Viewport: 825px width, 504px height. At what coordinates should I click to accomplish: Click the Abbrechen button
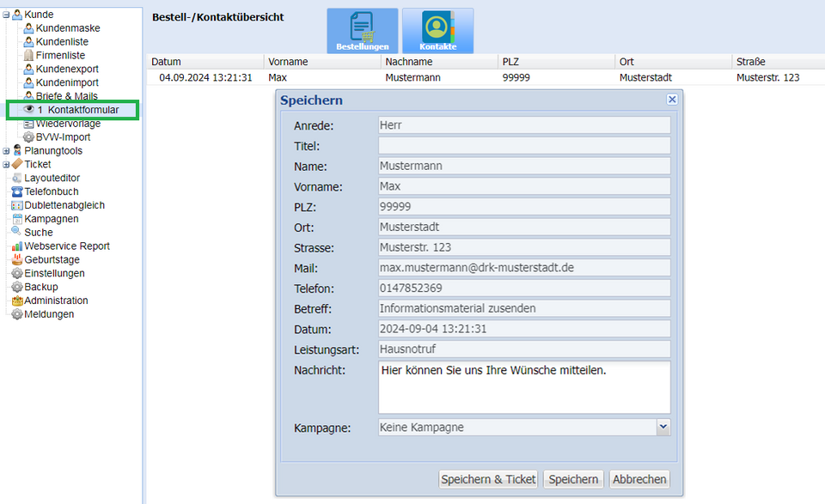pos(639,479)
